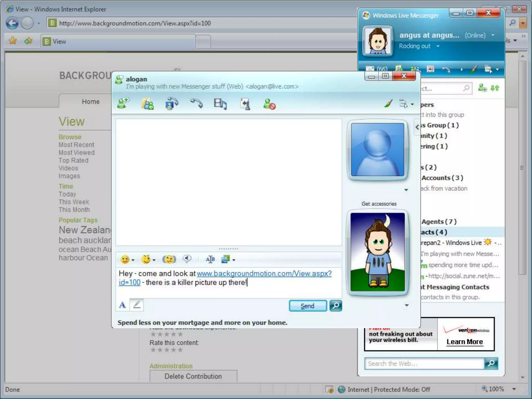Click the Videos browse link
This screenshot has width=532, height=399.
[x=68, y=168]
